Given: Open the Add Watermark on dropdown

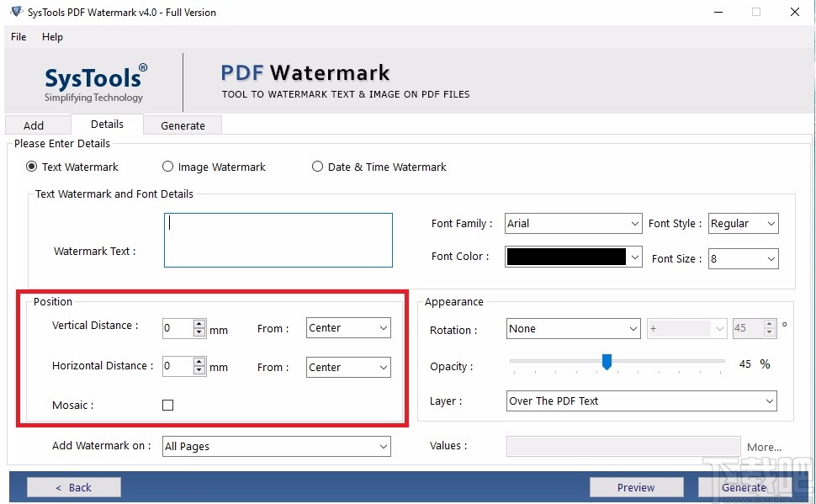Looking at the screenshot, I should tap(383, 446).
